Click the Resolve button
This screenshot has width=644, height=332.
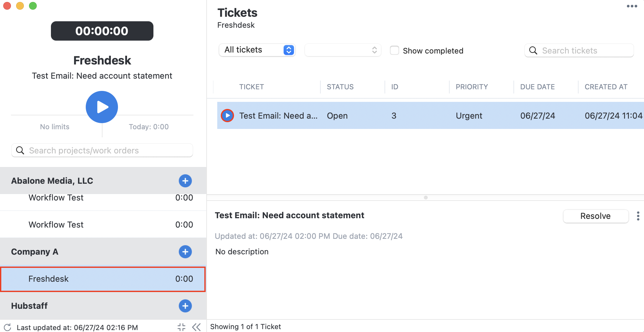coord(596,216)
